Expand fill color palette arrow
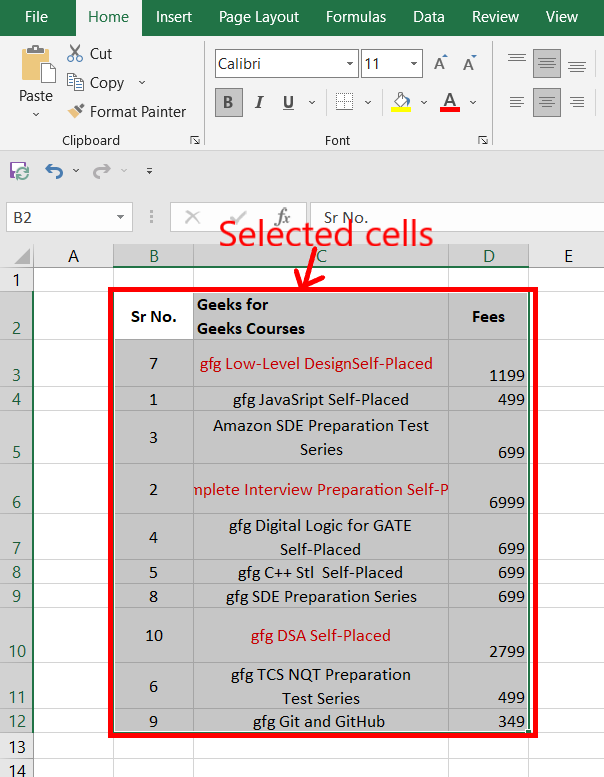Screen dimensions: 604x777 424,102
